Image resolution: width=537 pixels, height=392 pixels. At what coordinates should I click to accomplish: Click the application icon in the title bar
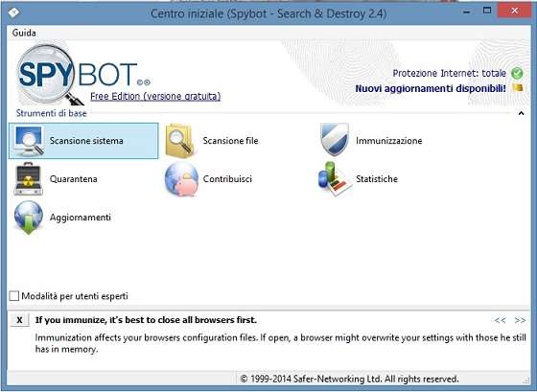coord(13,13)
